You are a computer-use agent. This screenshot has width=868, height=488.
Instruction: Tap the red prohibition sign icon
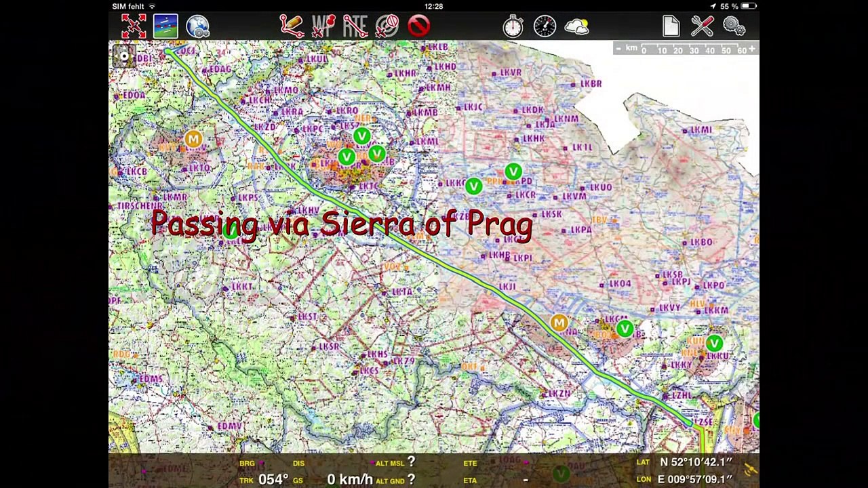(x=419, y=26)
